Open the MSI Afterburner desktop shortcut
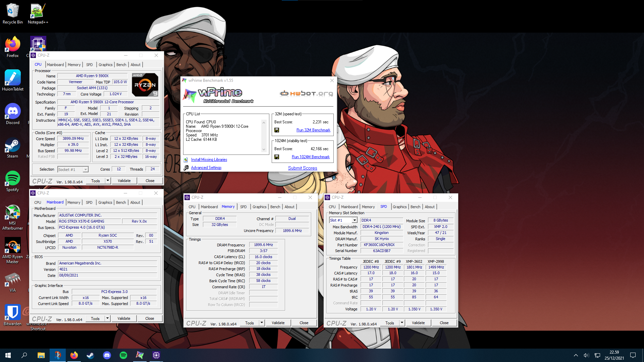Image resolution: width=644 pixels, height=362 pixels. pyautogui.click(x=12, y=217)
